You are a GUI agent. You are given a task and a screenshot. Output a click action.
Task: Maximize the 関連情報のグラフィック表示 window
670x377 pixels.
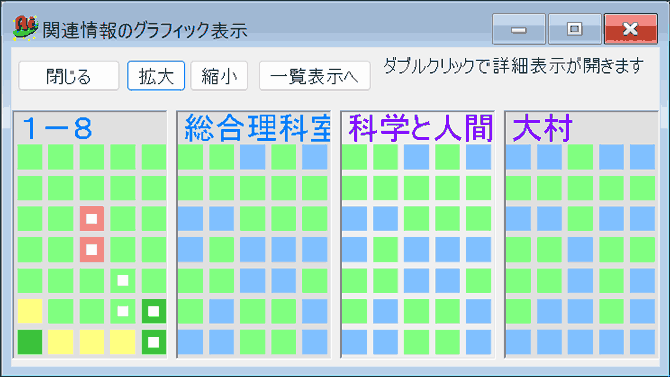pos(575,29)
